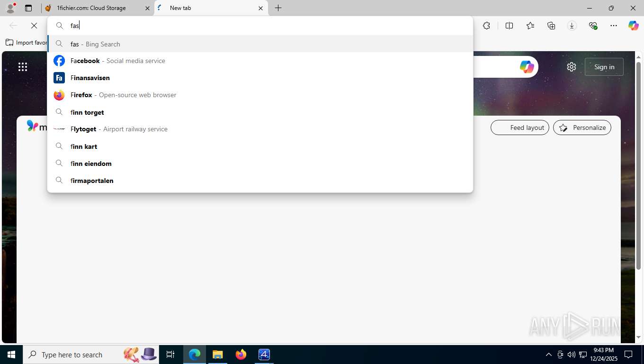Click the address bar containing fas

[260, 26]
